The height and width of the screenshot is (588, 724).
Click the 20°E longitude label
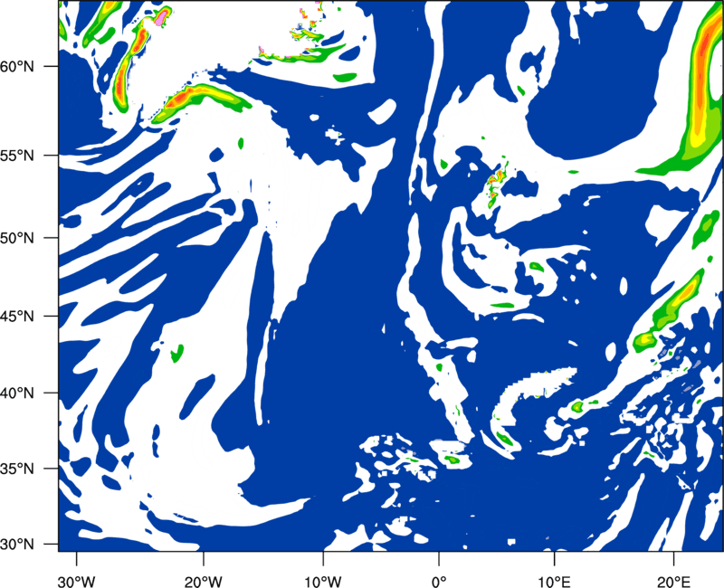click(x=673, y=582)
